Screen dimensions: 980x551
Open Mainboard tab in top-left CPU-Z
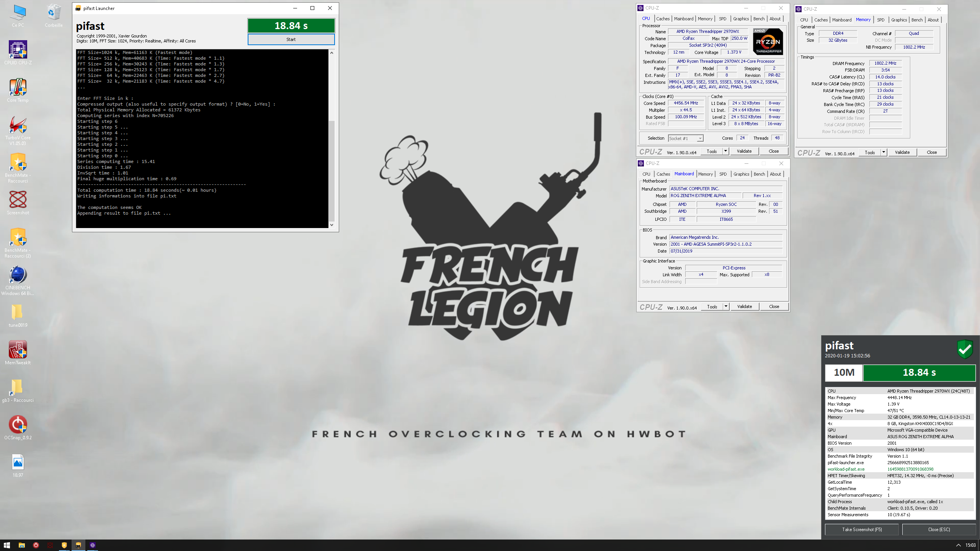[x=684, y=19]
